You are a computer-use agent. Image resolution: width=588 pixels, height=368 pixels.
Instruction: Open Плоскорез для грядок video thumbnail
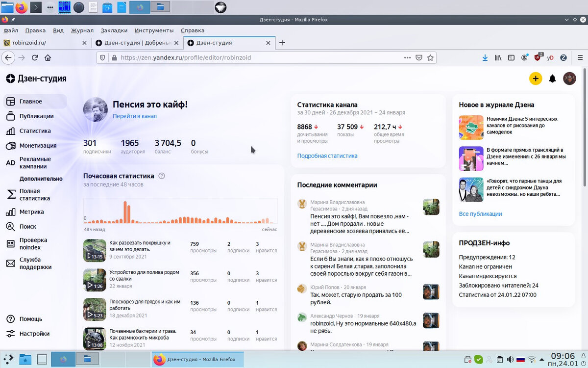95,310
